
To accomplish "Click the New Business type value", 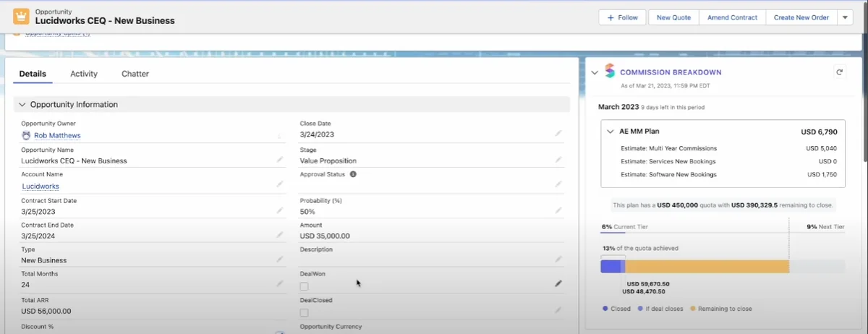I will [x=44, y=260].
